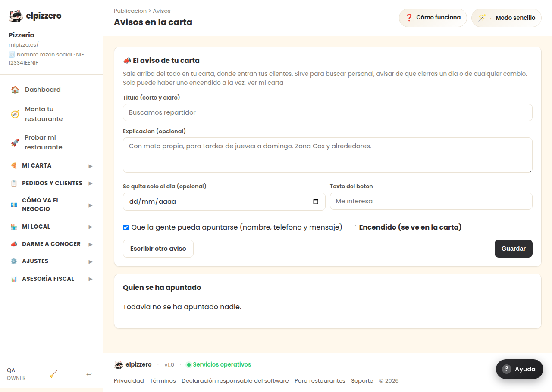Focus the Explicacion textarea
Screen dimensions: 552x392
pos(327,155)
